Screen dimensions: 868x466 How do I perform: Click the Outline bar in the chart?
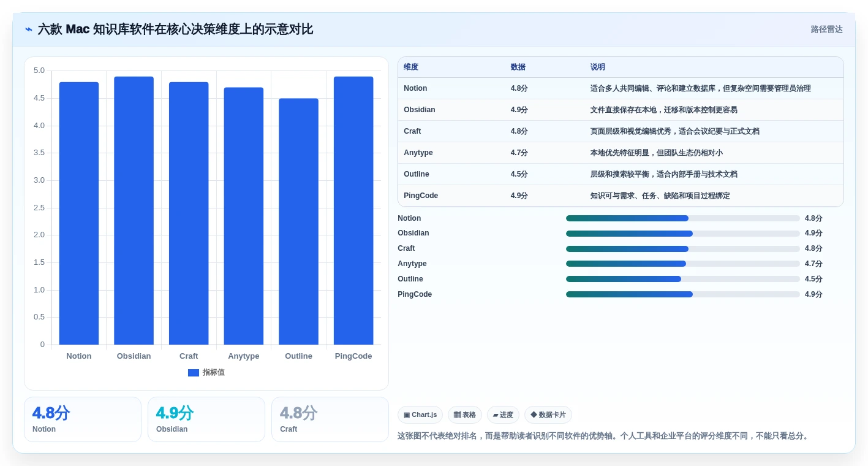click(298, 221)
